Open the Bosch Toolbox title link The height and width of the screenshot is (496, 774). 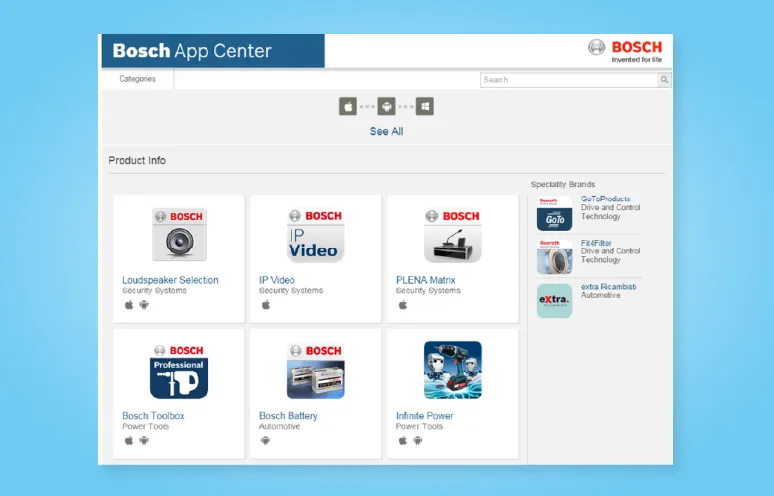coord(153,416)
